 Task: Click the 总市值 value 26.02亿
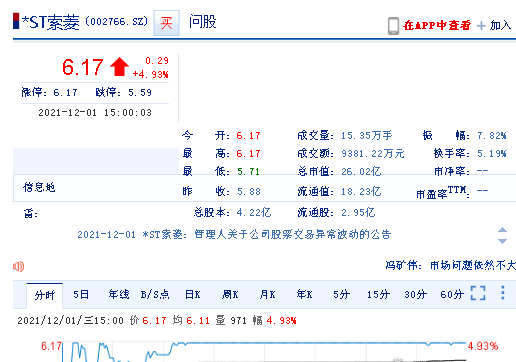361,172
